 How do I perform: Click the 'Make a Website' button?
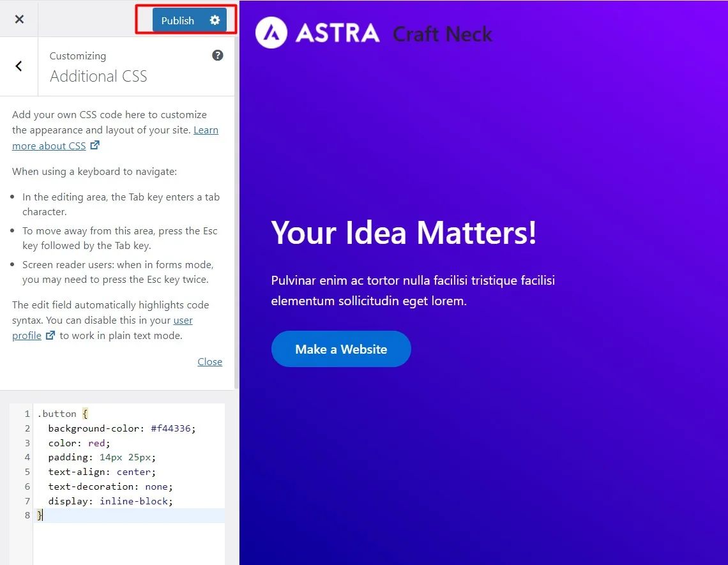(341, 349)
